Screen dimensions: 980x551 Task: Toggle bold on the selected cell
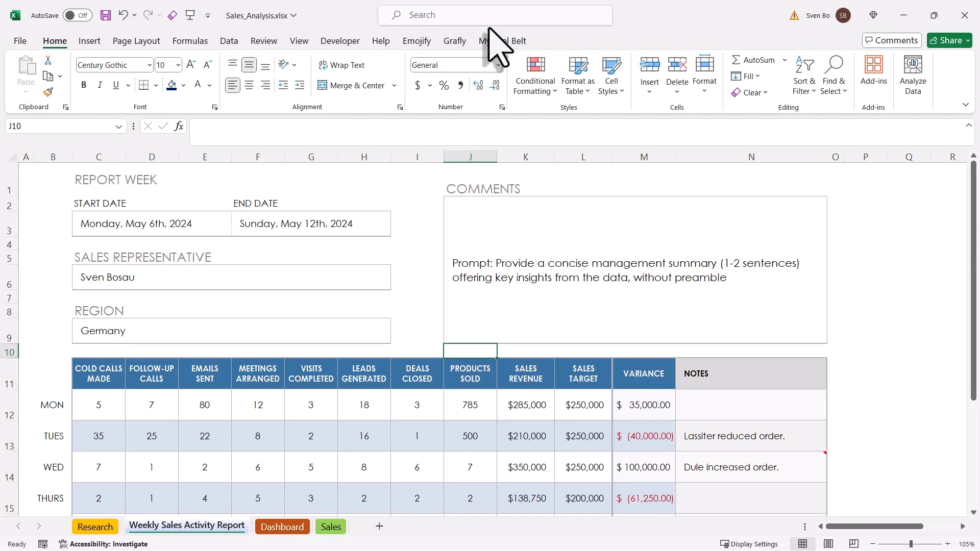pyautogui.click(x=84, y=85)
